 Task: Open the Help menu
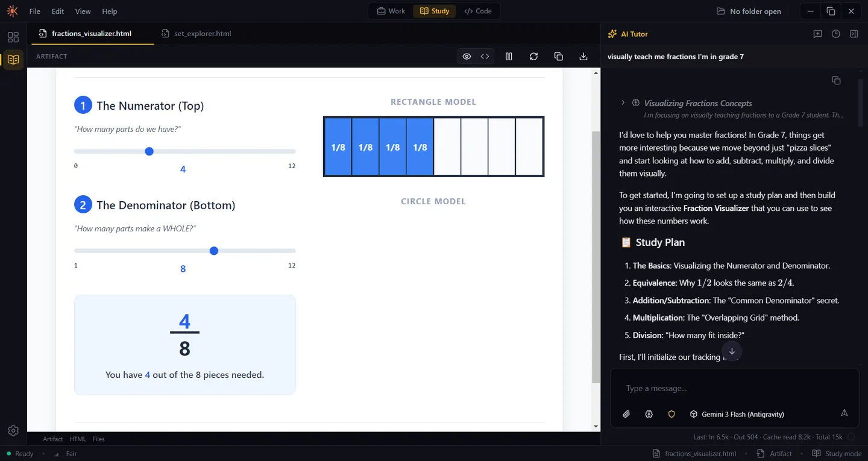(109, 11)
